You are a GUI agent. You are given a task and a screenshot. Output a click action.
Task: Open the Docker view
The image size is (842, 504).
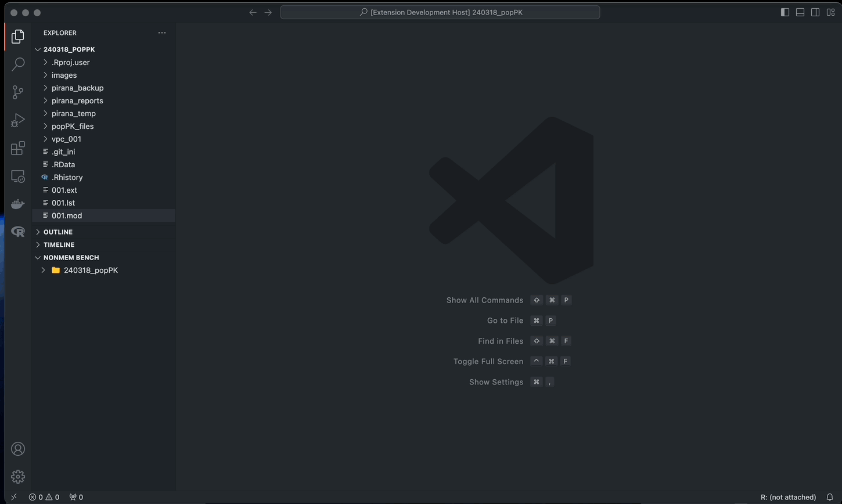pos(18,204)
